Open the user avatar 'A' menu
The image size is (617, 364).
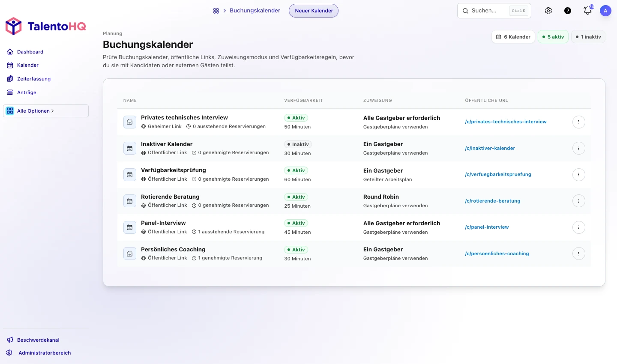(x=605, y=11)
